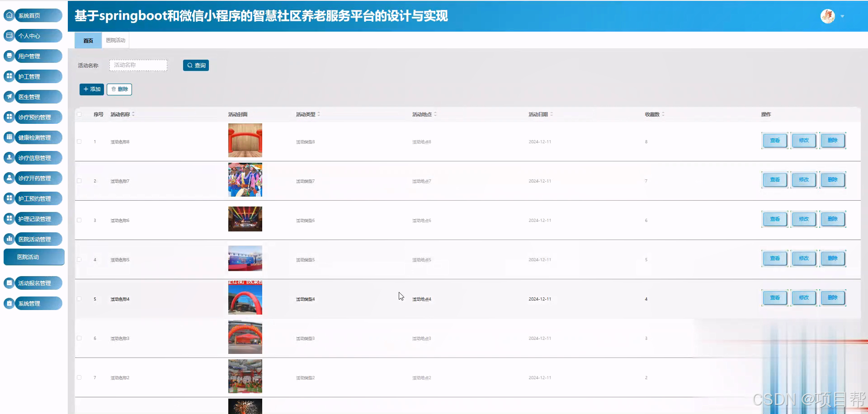Switch to the 首页 tab
This screenshot has height=414, width=868.
88,40
